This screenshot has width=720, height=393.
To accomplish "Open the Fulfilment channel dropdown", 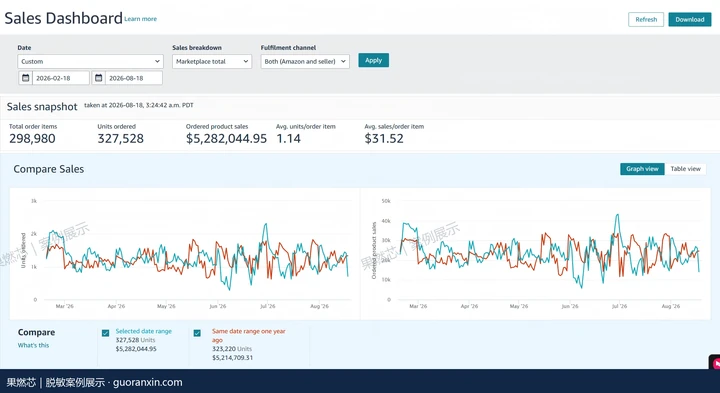I will coord(305,61).
